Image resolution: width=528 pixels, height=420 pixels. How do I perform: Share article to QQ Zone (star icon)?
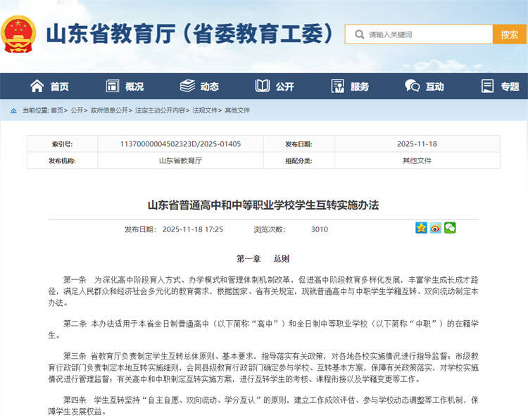tap(421, 228)
